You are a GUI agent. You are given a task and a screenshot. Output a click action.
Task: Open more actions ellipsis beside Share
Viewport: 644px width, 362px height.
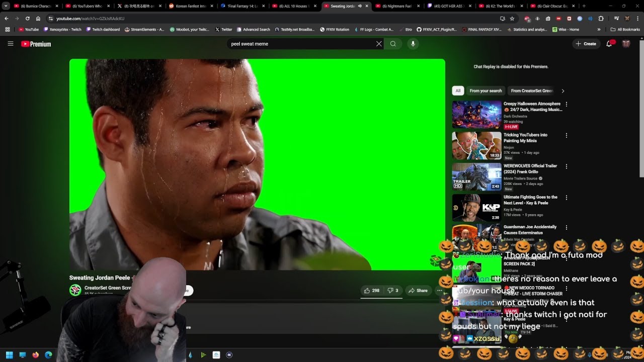(x=439, y=291)
